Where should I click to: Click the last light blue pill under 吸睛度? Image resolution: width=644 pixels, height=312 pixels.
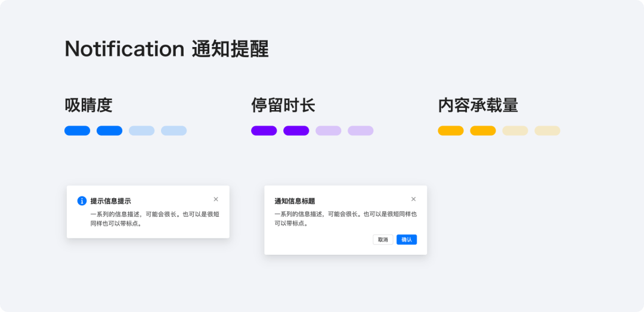[174, 131]
